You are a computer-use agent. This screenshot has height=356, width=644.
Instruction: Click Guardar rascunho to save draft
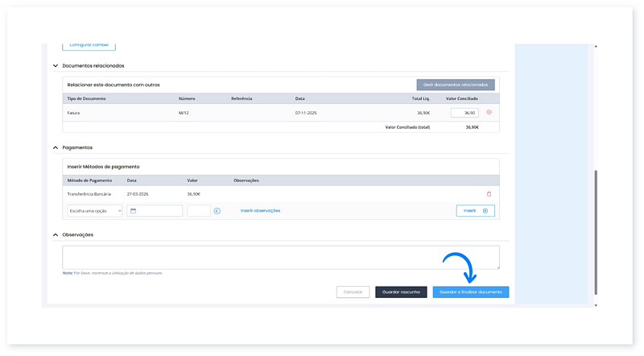tap(401, 292)
